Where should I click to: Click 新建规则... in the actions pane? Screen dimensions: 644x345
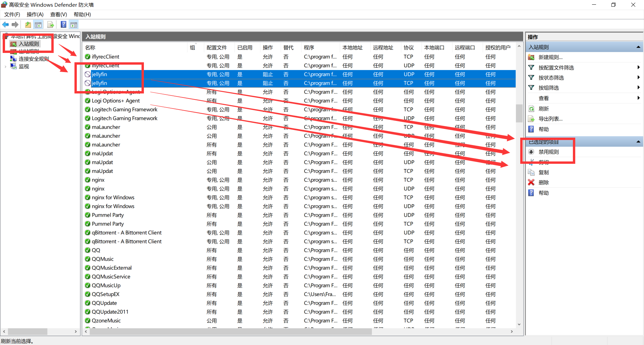click(550, 57)
